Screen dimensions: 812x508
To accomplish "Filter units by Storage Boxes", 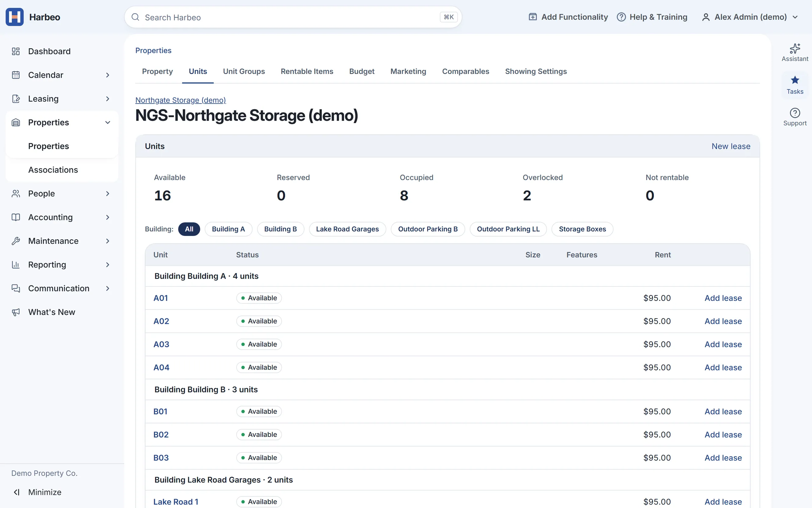I will coord(582,229).
